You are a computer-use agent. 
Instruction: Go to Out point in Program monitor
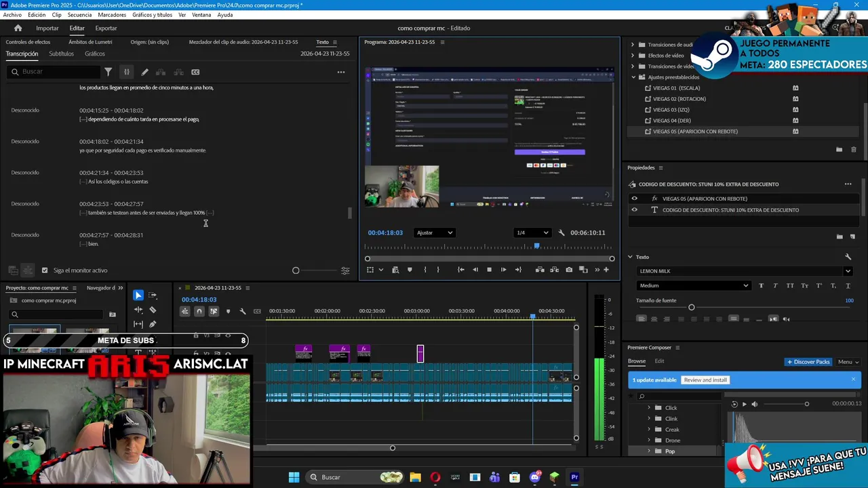pyautogui.click(x=518, y=270)
